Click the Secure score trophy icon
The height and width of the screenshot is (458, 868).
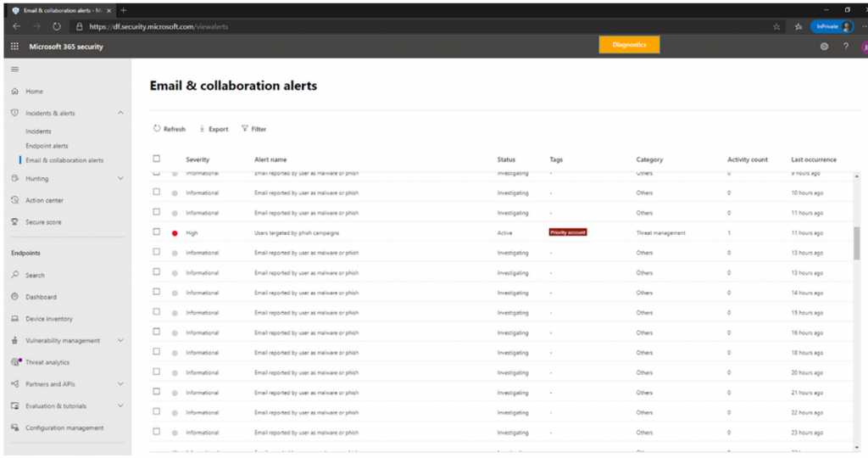point(15,222)
